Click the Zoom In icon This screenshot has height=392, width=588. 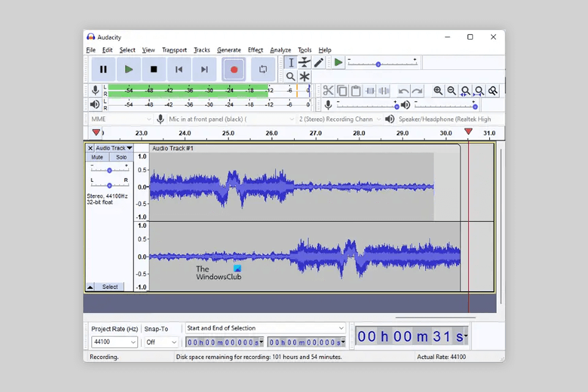click(x=437, y=91)
